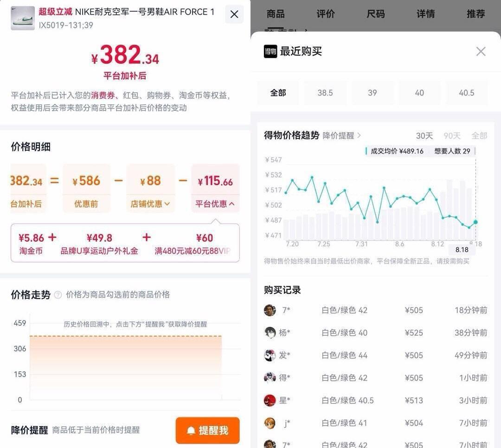501x448 pixels.
Task: Tap the product title 超级立减 NIKE耐克空军一号
Action: tap(127, 12)
